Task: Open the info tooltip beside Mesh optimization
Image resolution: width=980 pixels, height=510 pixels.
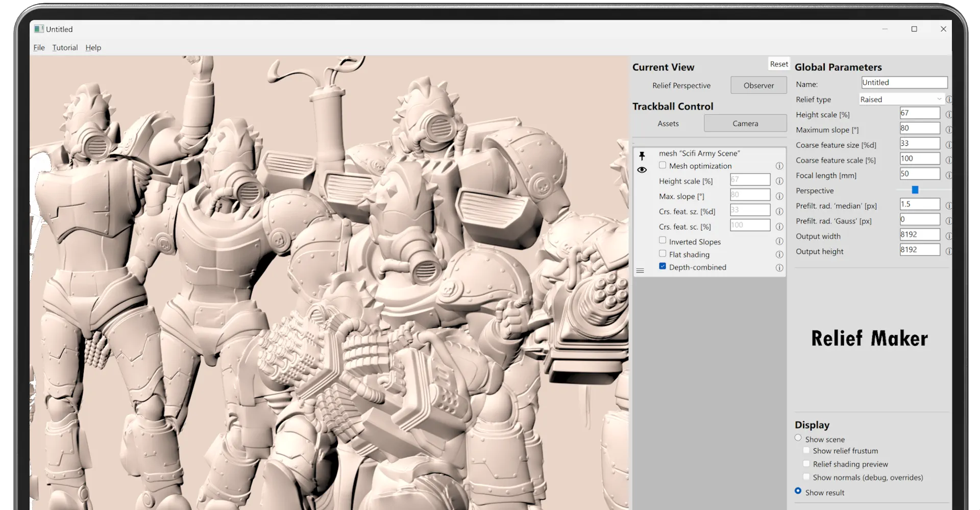Action: pos(779,166)
